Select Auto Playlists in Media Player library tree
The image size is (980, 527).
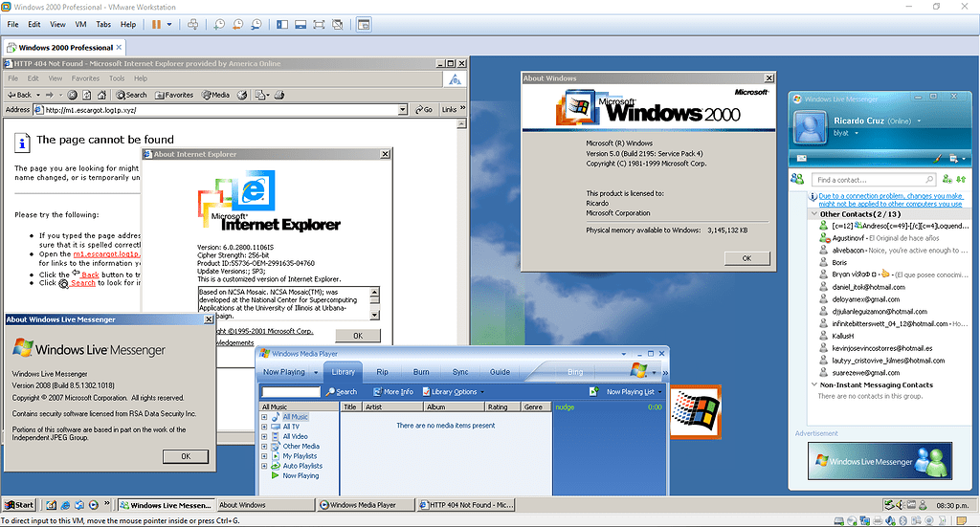[302, 466]
